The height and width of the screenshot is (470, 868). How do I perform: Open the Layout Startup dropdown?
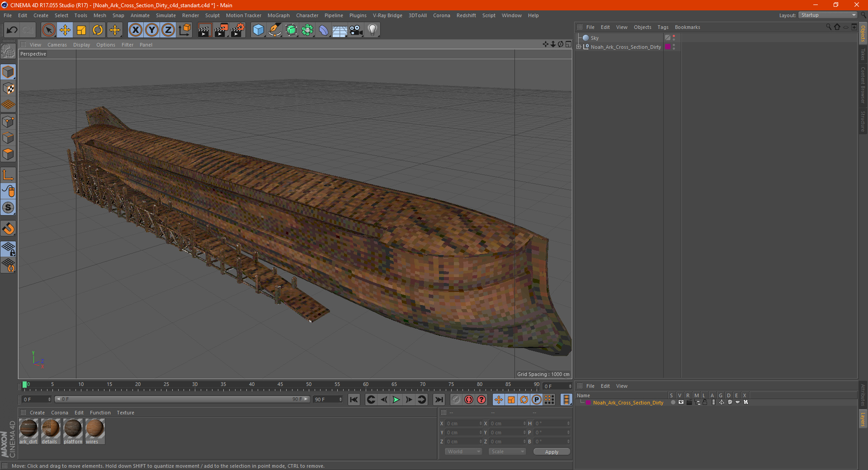828,15
